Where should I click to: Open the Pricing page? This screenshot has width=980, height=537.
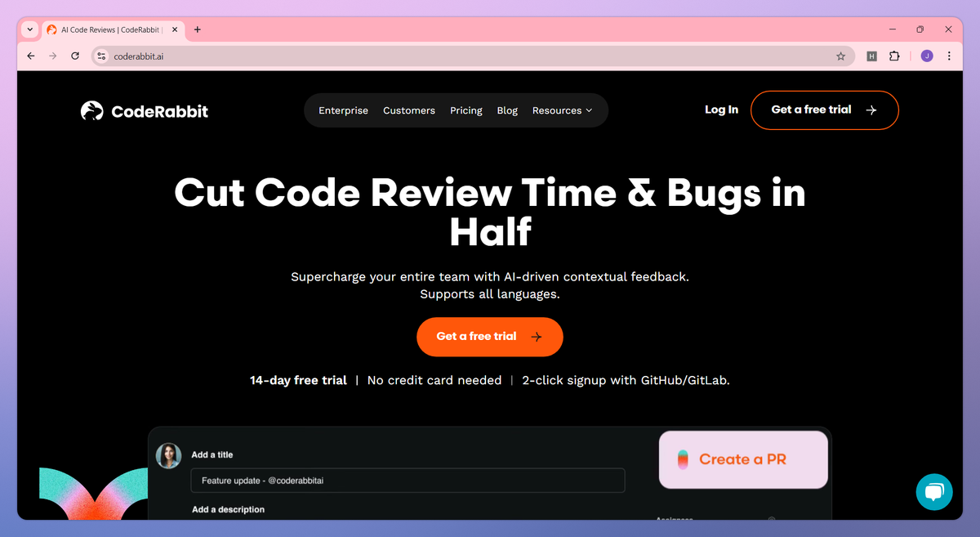tap(466, 110)
